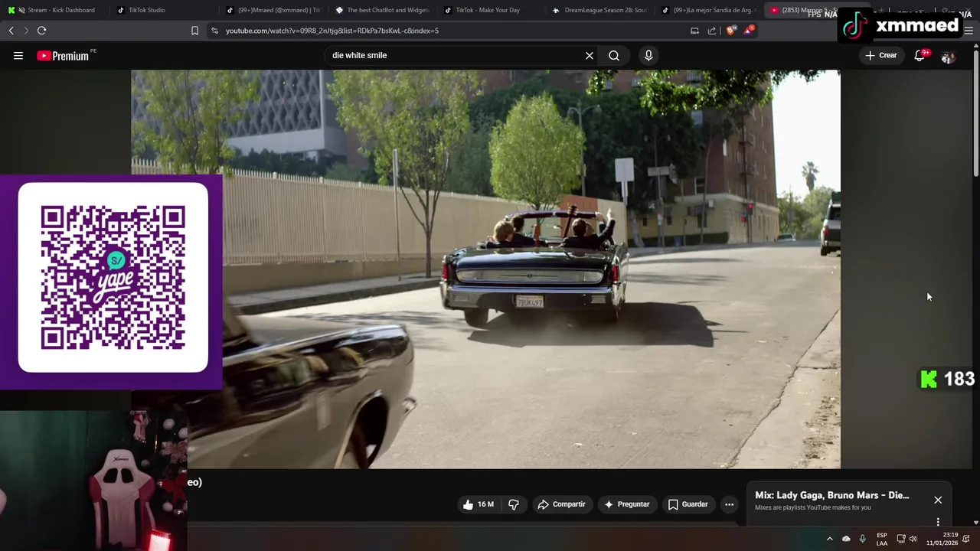The image size is (980, 551).
Task: Click the scrollbar down arrow
Action: coord(975,523)
